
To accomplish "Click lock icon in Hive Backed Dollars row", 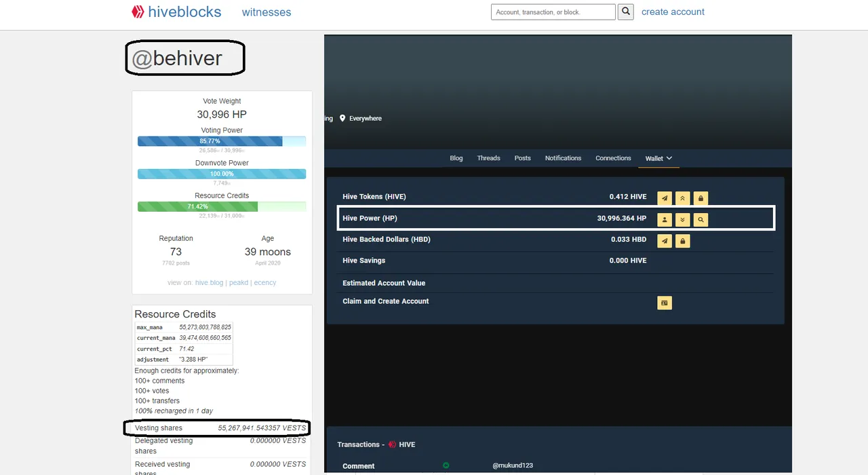I will tap(683, 241).
